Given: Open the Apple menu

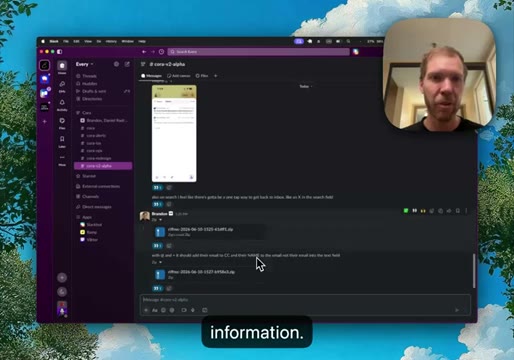Looking at the screenshot, I should (x=43, y=41).
